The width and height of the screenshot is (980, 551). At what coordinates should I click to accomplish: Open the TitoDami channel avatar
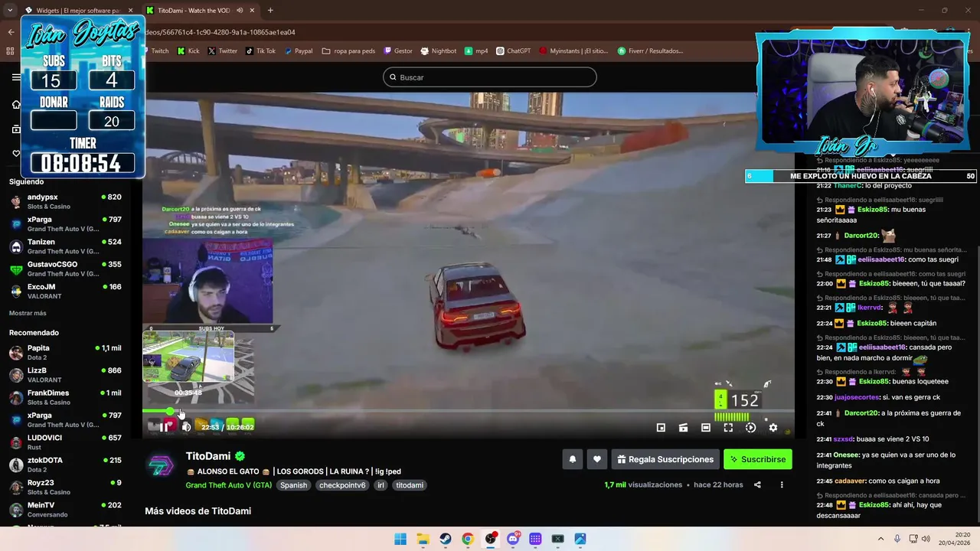tap(161, 466)
